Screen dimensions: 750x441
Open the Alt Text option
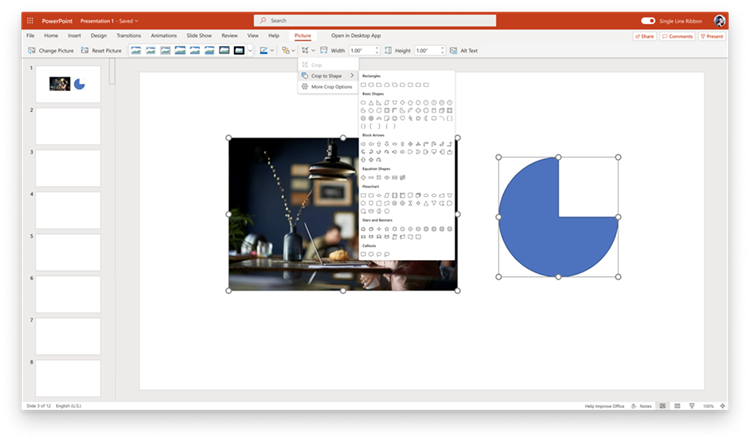pos(463,50)
